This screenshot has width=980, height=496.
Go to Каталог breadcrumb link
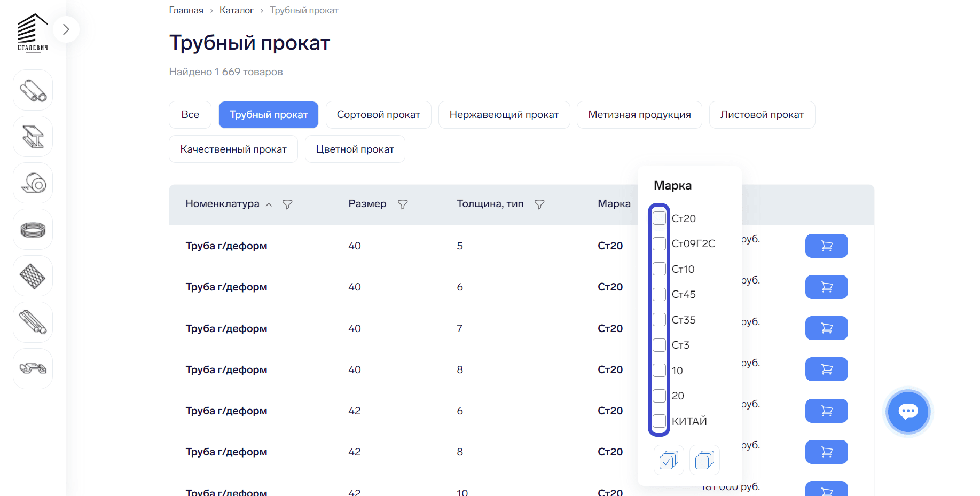[237, 10]
